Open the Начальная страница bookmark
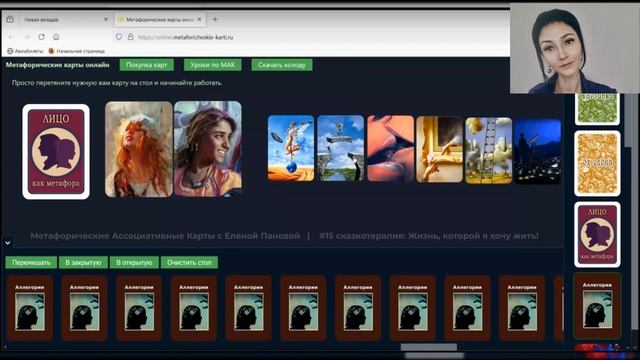 click(76, 51)
